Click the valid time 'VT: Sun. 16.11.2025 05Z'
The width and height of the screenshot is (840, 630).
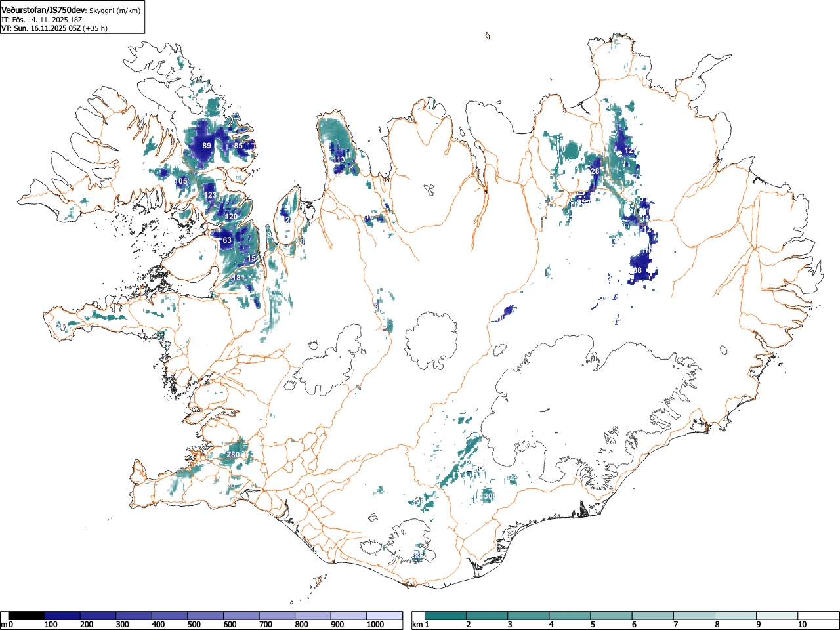[41, 28]
